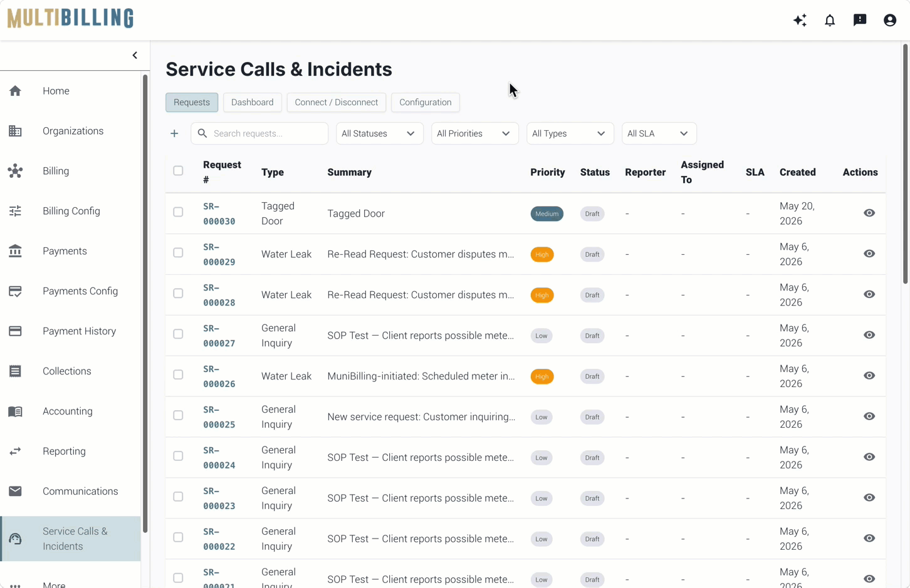Click the sidebar vertical scrollbar

click(x=145, y=304)
